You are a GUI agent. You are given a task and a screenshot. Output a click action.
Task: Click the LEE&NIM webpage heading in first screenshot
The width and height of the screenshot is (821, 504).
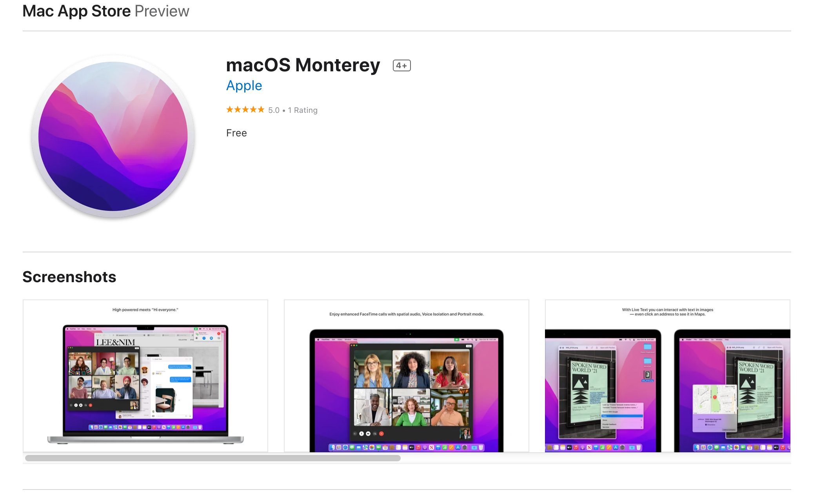pyautogui.click(x=116, y=342)
